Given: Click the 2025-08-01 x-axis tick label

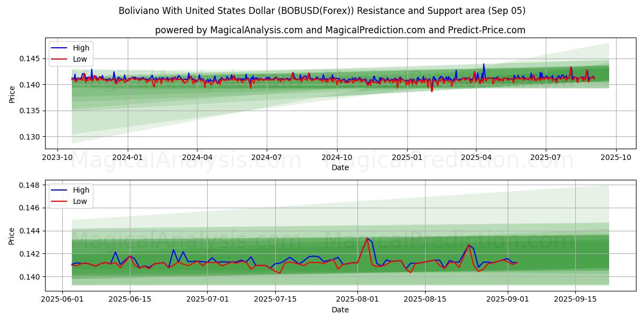Looking at the screenshot, I should (x=357, y=299).
